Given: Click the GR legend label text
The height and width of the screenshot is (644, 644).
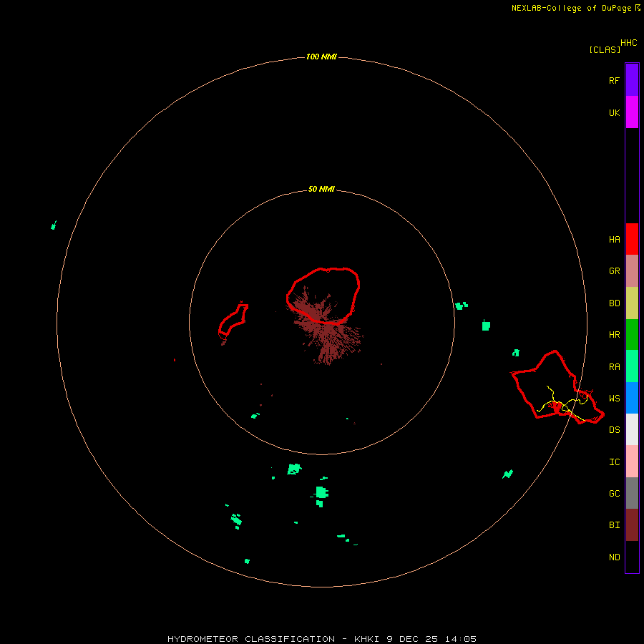Looking at the screenshot, I should pyautogui.click(x=615, y=271).
